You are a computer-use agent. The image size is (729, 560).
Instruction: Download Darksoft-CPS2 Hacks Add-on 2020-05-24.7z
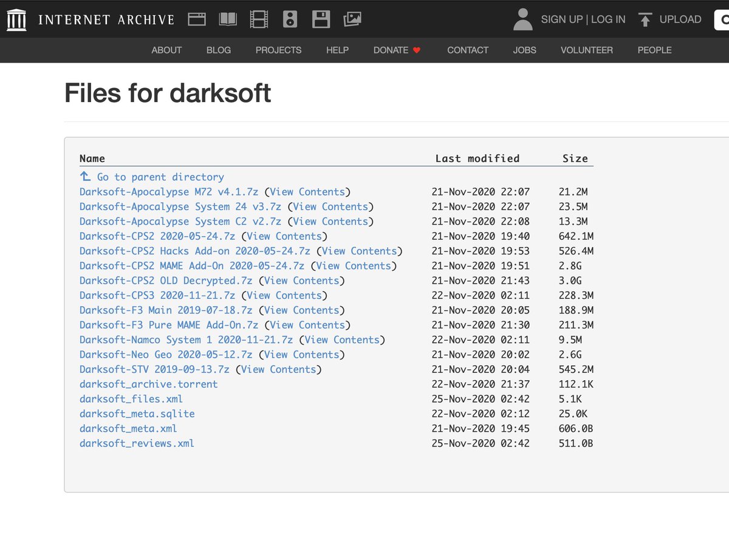[x=194, y=251]
